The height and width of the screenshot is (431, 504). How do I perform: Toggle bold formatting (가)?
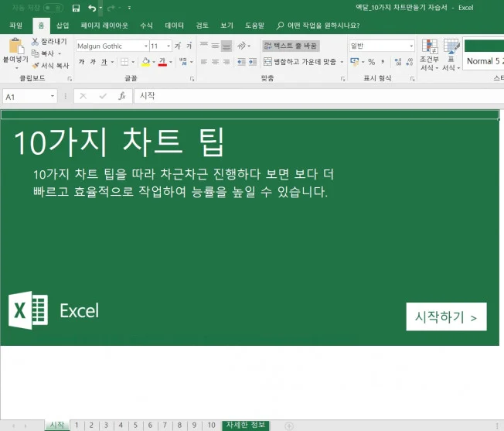coord(81,62)
